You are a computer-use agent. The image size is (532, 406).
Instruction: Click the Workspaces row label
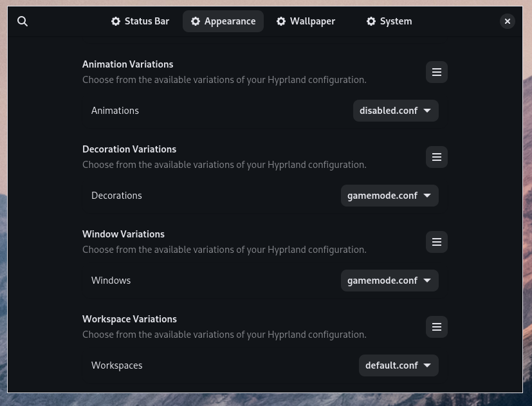[116, 365]
